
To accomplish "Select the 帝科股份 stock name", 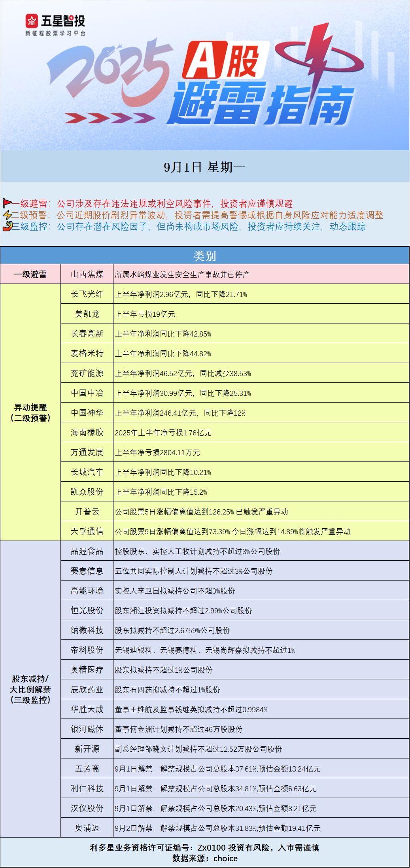I will click(87, 650).
